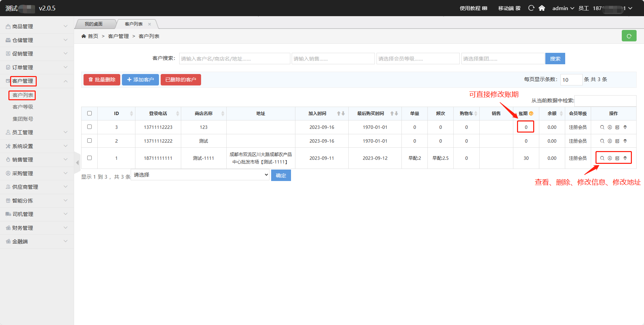Image resolution: width=644 pixels, height=325 pixels.
Task: Click 已删除的客户 button
Action: (x=181, y=80)
